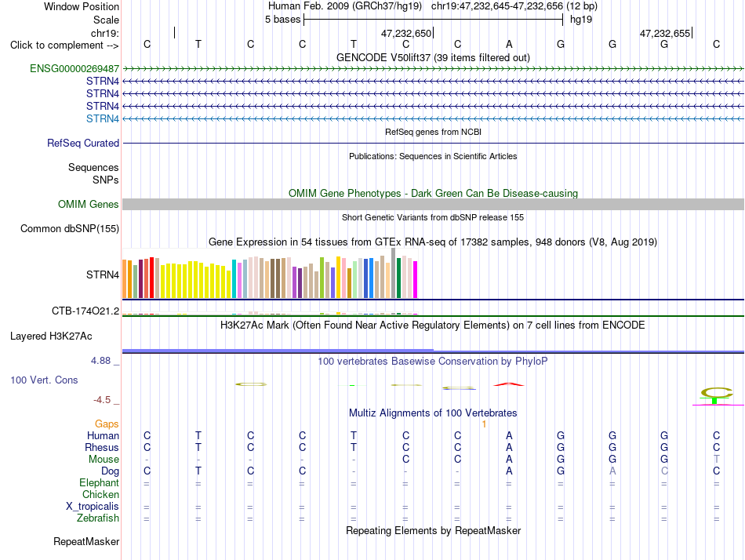Select the Dog species row label

(x=111, y=471)
